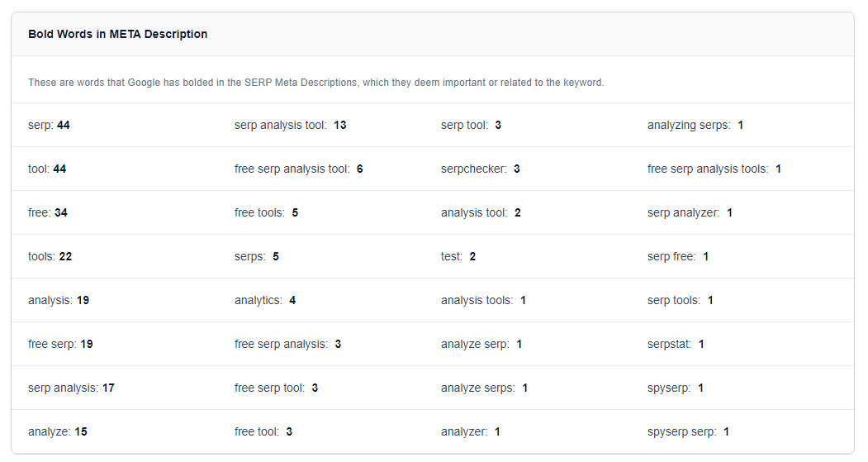
Task: Click the 'free tools: 5' cell
Action: click(x=266, y=212)
